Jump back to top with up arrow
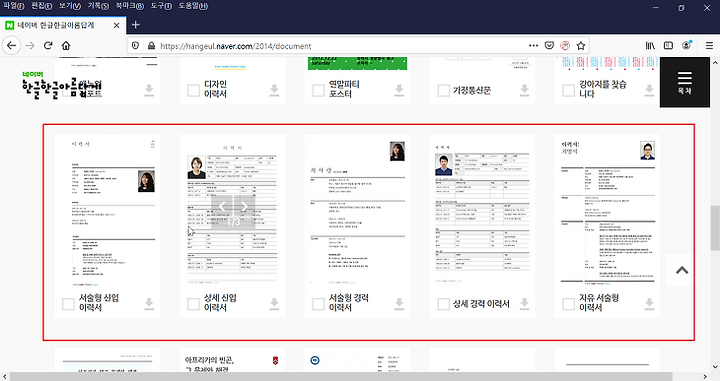This screenshot has width=720, height=381. 682,270
